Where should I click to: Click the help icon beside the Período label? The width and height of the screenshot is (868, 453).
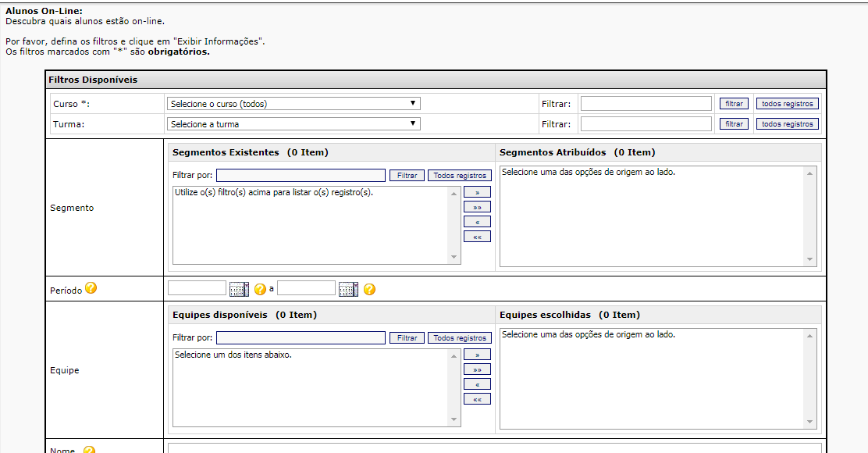(91, 288)
